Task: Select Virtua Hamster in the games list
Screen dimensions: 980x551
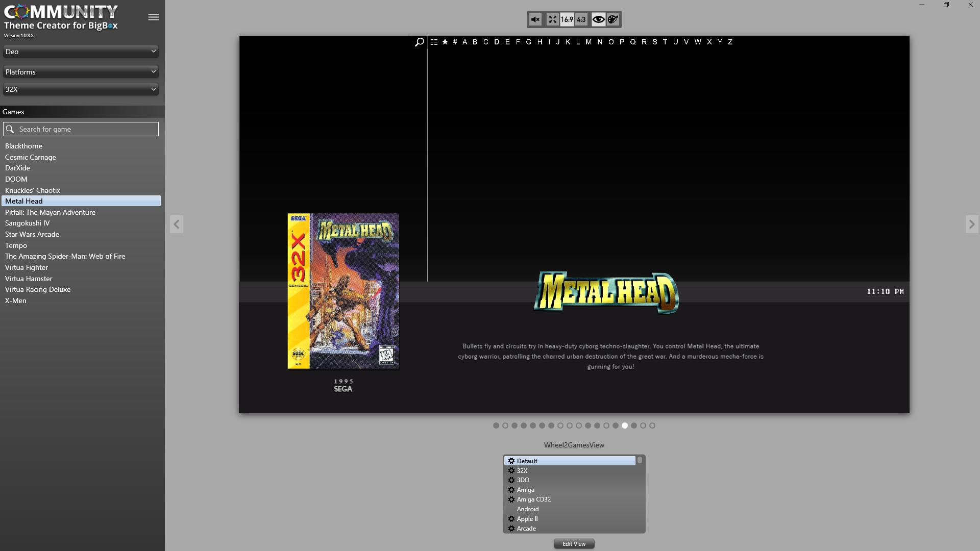Action: pos(81,279)
